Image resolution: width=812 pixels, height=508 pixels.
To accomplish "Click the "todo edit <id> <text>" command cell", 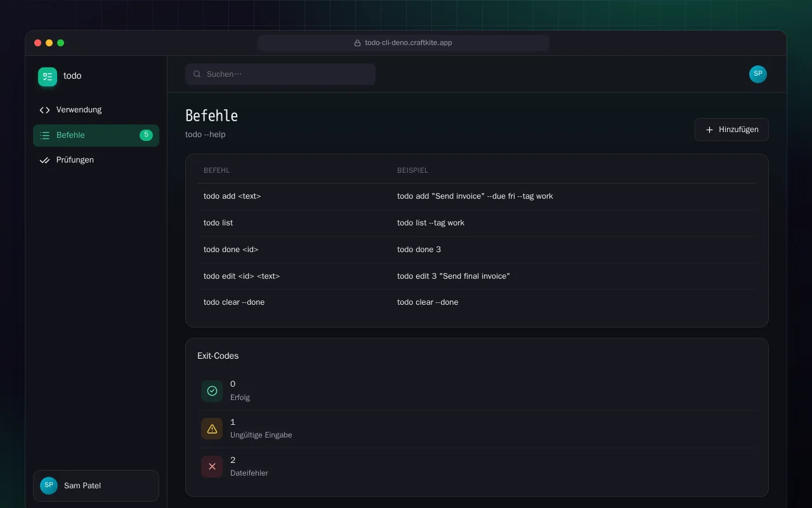I will click(x=242, y=276).
